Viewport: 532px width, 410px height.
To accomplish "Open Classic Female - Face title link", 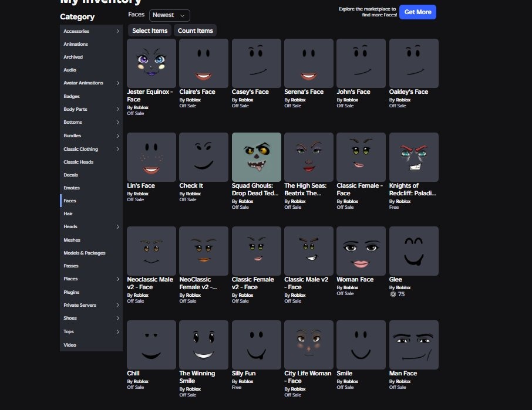I will pyautogui.click(x=359, y=189).
